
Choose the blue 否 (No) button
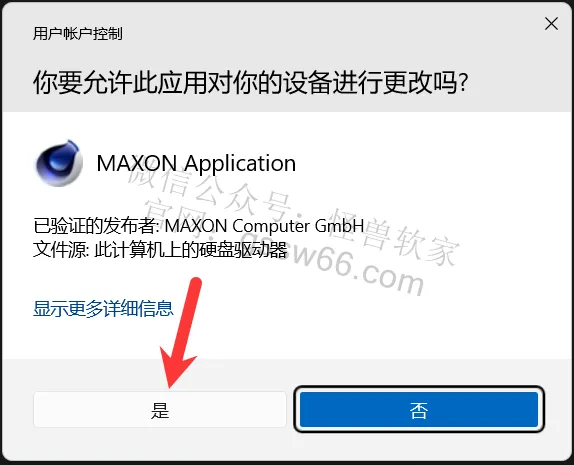[x=419, y=409]
